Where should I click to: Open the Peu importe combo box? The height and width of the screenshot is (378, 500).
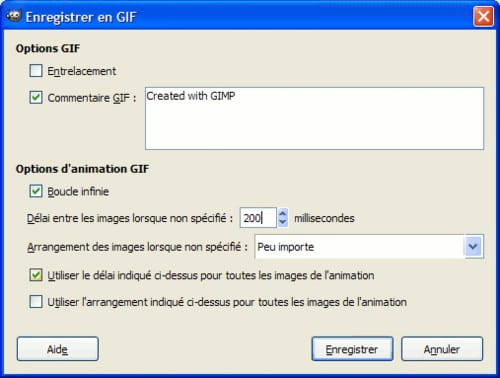click(x=369, y=247)
